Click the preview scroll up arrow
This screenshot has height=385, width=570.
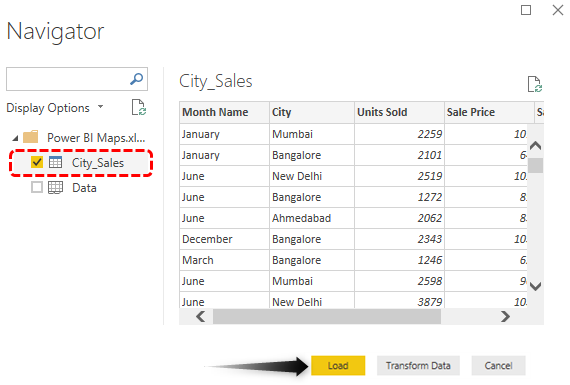pyautogui.click(x=535, y=146)
